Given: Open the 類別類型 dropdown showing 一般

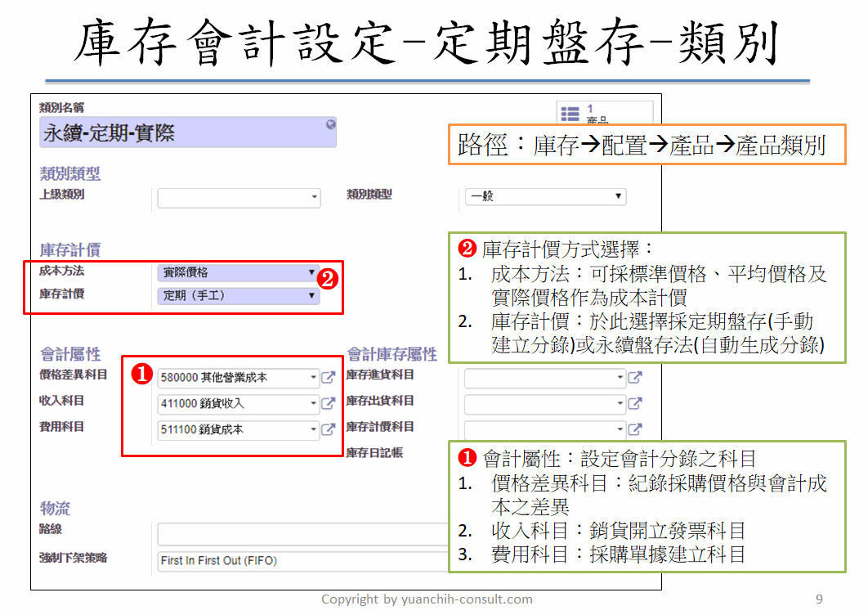Looking at the screenshot, I should click(x=546, y=197).
